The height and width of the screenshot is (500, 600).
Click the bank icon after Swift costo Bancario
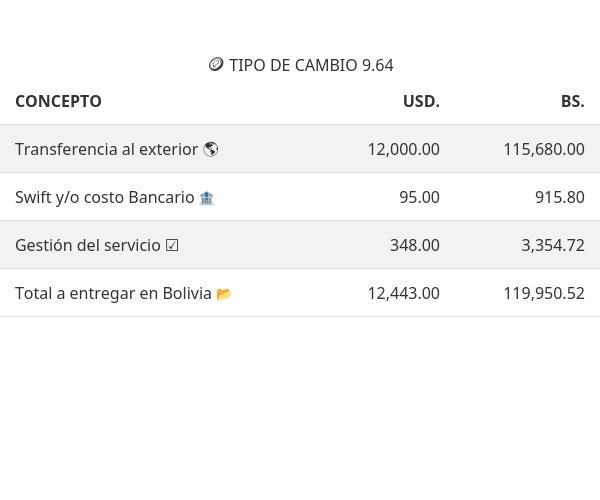point(206,198)
